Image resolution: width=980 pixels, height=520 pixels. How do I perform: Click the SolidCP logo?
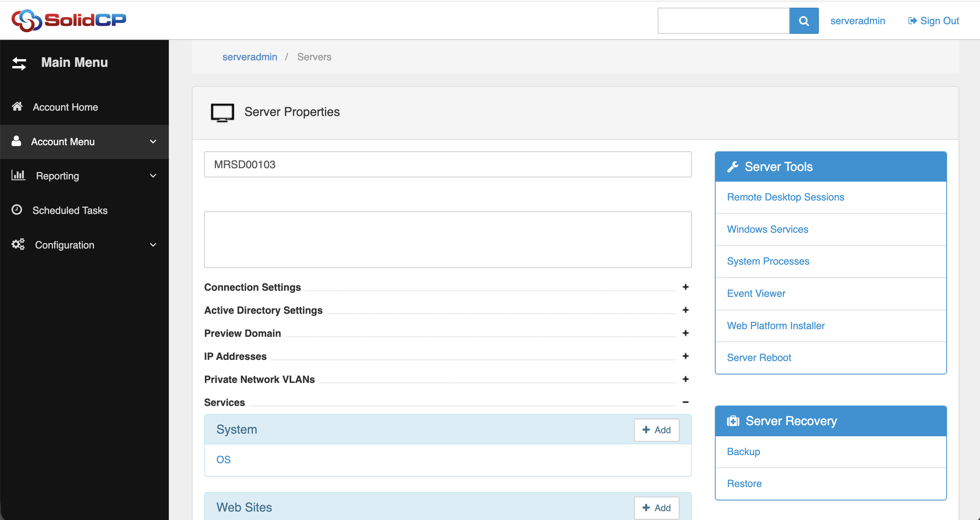pyautogui.click(x=69, y=20)
